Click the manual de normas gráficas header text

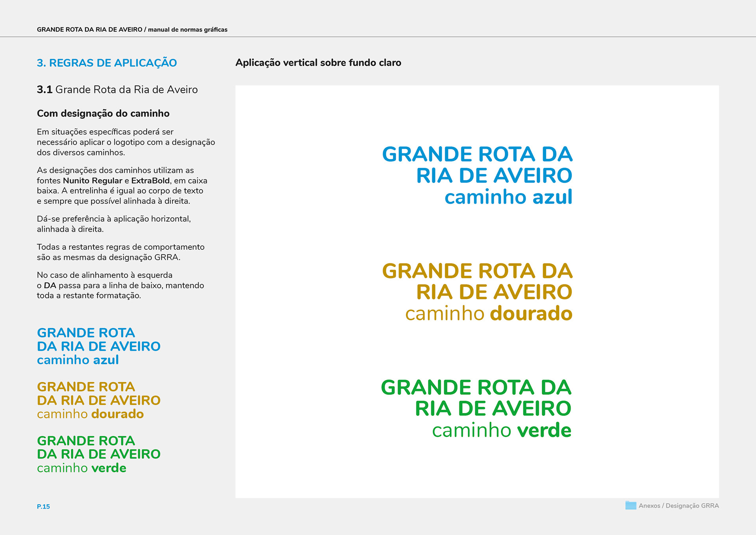click(187, 30)
